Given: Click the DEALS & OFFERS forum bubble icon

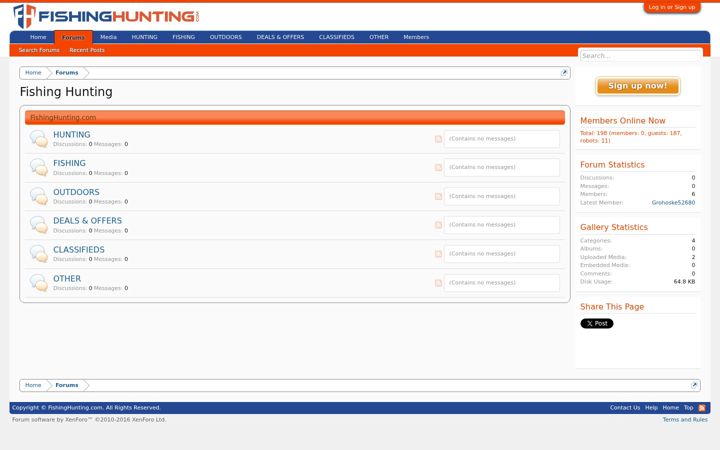Looking at the screenshot, I should point(39,225).
